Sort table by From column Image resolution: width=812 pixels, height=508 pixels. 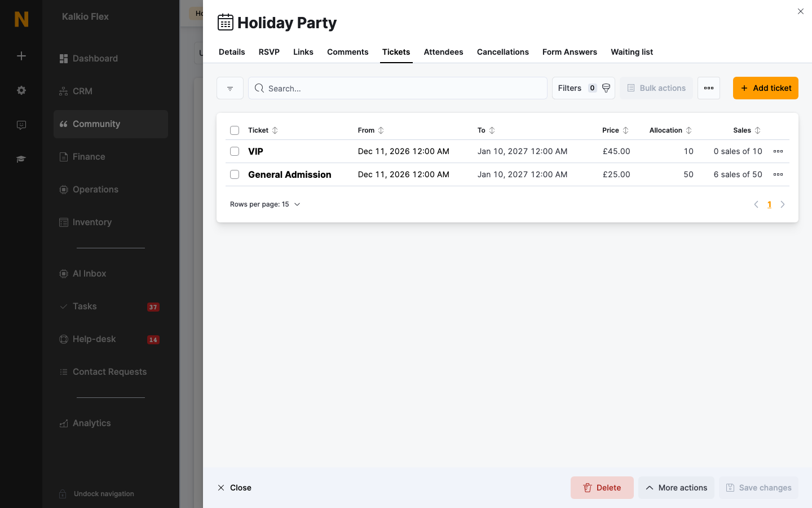pyautogui.click(x=381, y=130)
